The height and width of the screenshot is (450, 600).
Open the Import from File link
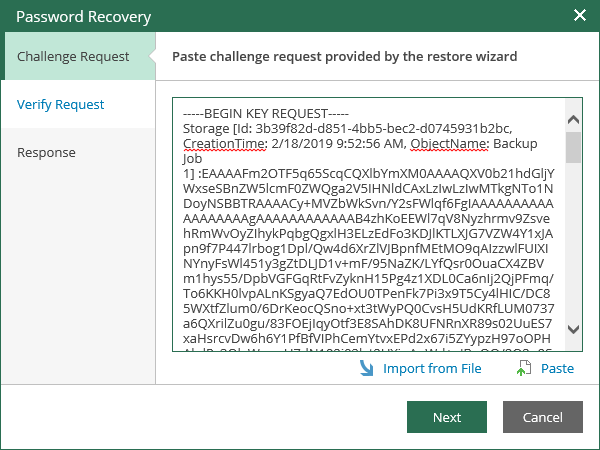pos(432,369)
